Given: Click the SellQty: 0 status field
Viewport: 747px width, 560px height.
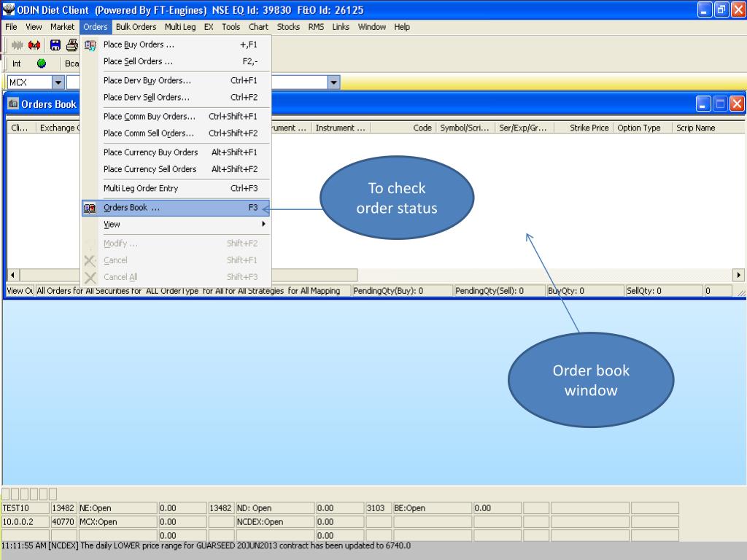Looking at the screenshot, I should tap(664, 290).
